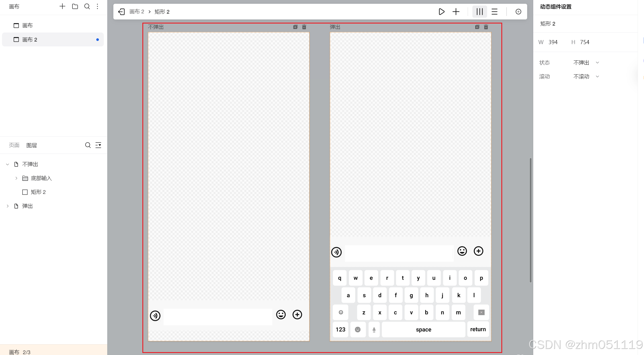Click the play preview icon in top toolbar

pyautogui.click(x=441, y=12)
